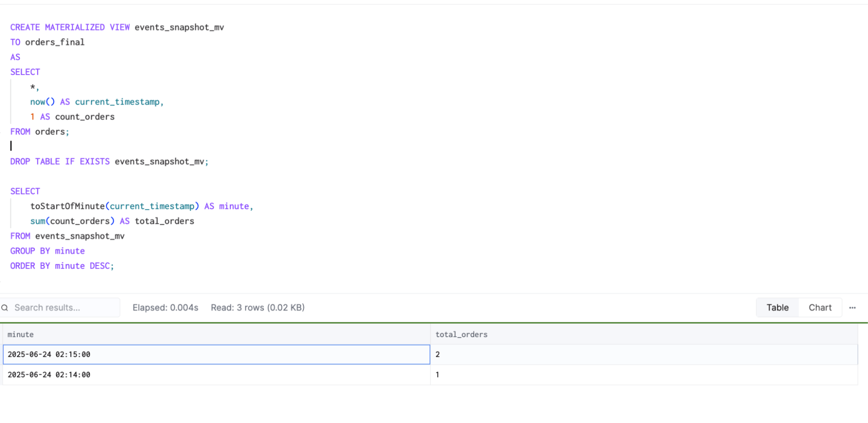Select cell 2025-06-24 02:14:00
The height and width of the screenshot is (423, 868).
coord(217,375)
